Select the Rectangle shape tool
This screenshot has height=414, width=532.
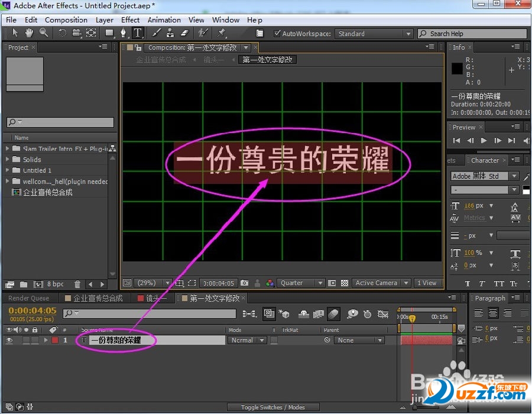click(109, 33)
